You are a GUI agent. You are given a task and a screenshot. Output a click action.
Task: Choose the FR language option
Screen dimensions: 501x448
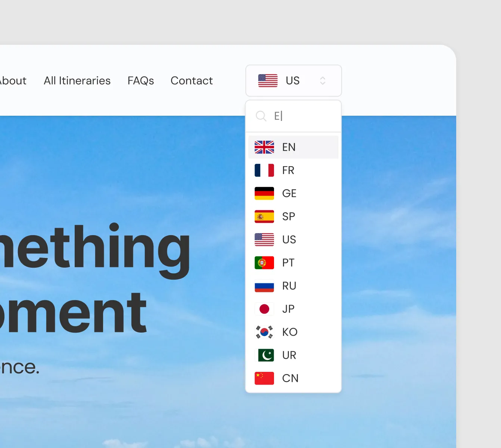293,170
